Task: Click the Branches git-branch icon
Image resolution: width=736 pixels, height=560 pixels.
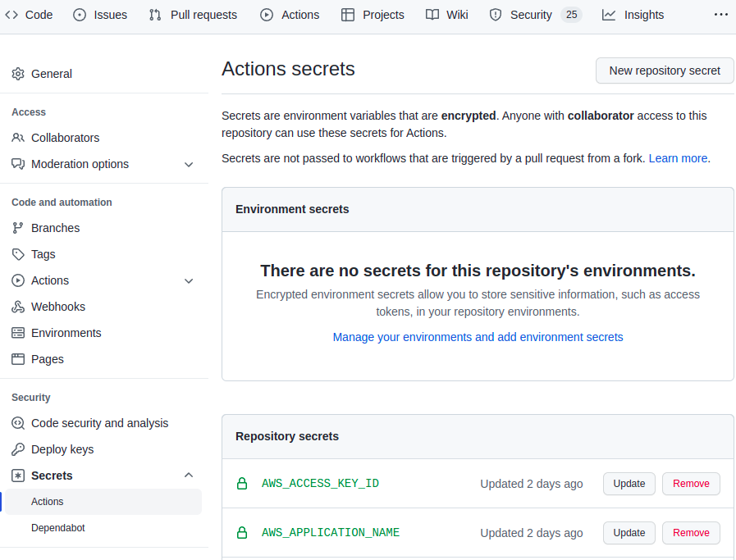Action: pyautogui.click(x=18, y=228)
